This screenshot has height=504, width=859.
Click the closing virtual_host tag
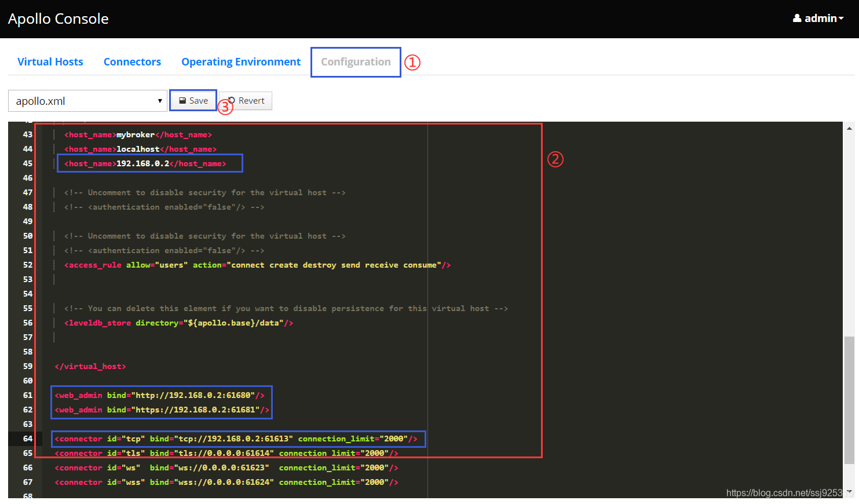pyautogui.click(x=90, y=366)
